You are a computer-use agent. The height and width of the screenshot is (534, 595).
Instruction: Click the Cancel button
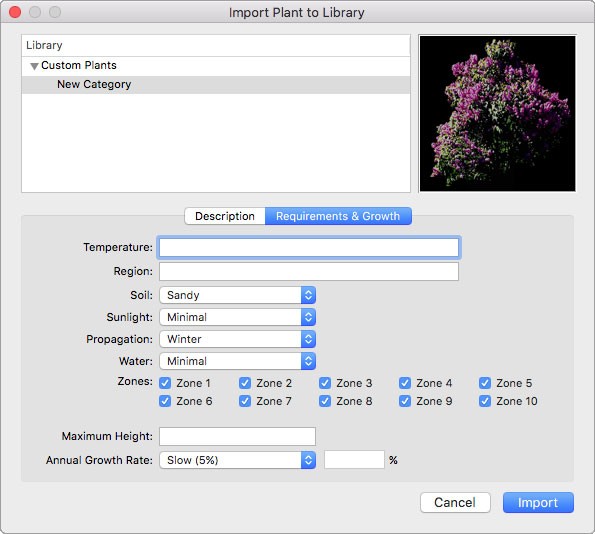tap(455, 503)
